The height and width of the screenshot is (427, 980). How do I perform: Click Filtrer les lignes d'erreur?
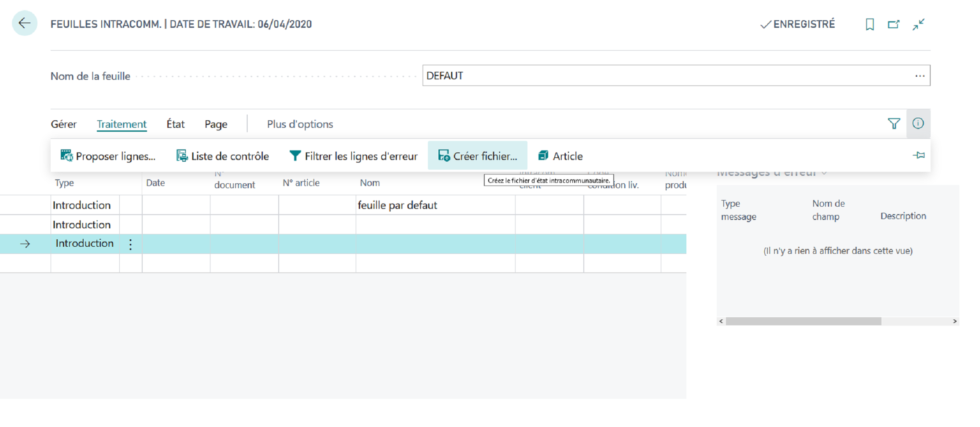[x=353, y=156]
